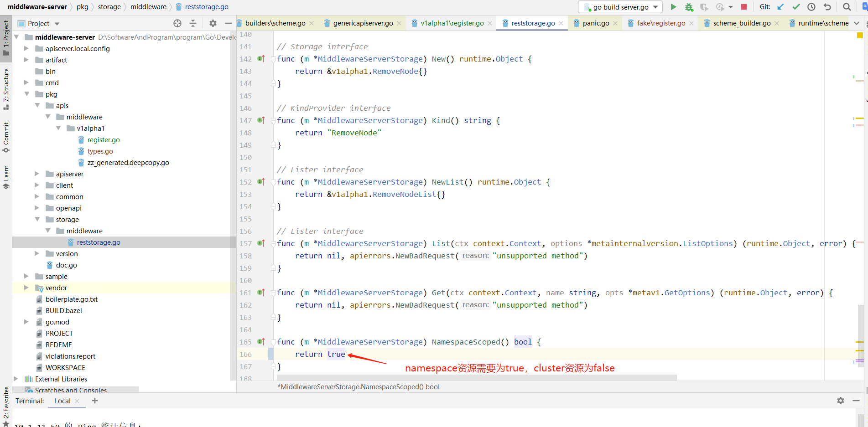
Task: Switch to builders\scheme.go tab
Action: click(x=275, y=23)
